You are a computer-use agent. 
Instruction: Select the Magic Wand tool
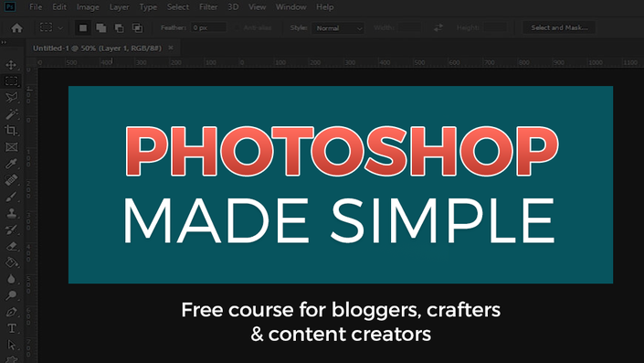coord(11,114)
